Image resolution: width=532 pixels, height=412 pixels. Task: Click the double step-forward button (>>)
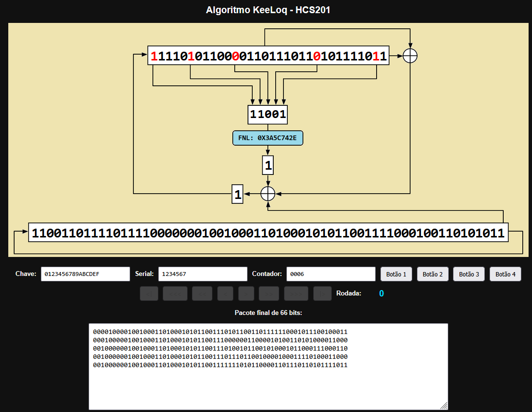point(269,294)
